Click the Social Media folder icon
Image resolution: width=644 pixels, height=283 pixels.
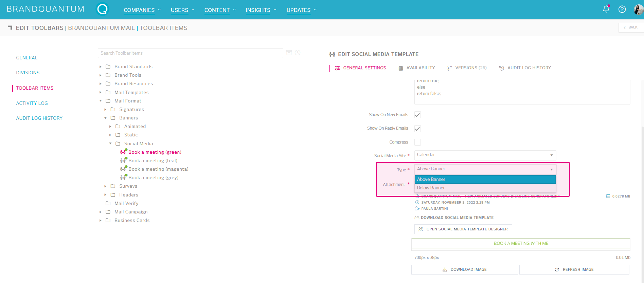(x=118, y=144)
